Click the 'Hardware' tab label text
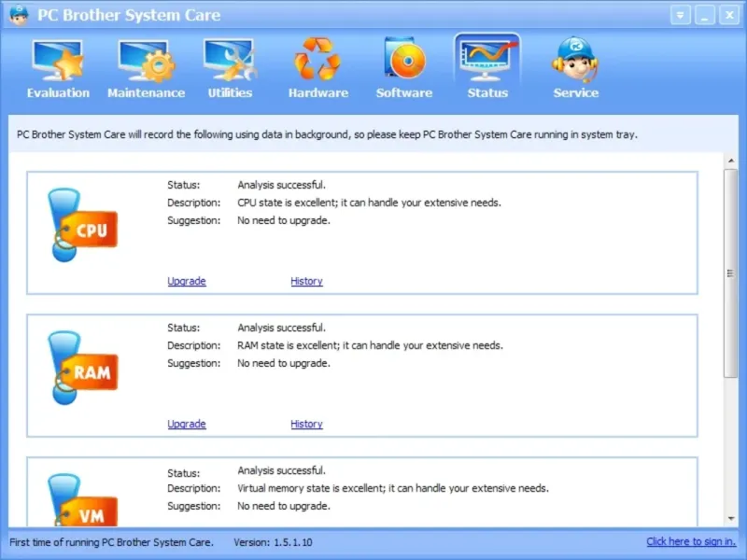The image size is (747, 560). point(318,92)
